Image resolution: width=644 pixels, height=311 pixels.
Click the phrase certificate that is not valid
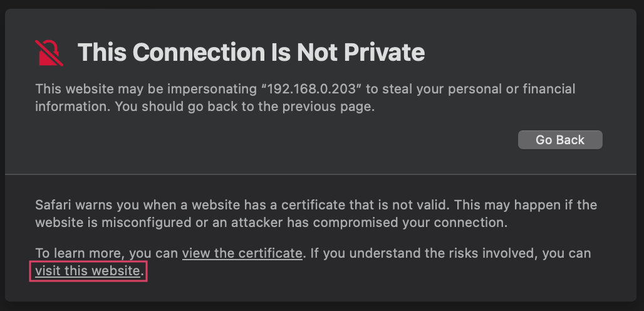coord(363,204)
